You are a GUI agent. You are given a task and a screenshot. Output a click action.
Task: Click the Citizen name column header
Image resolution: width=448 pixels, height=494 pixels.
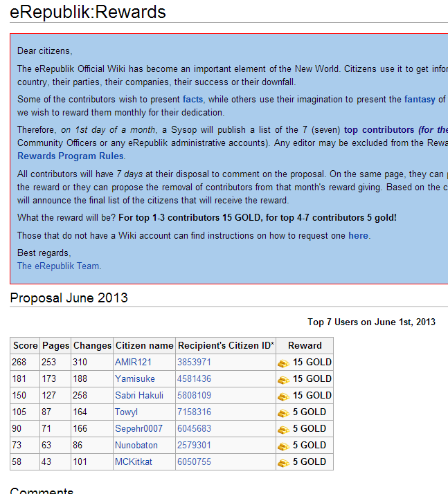tap(145, 346)
